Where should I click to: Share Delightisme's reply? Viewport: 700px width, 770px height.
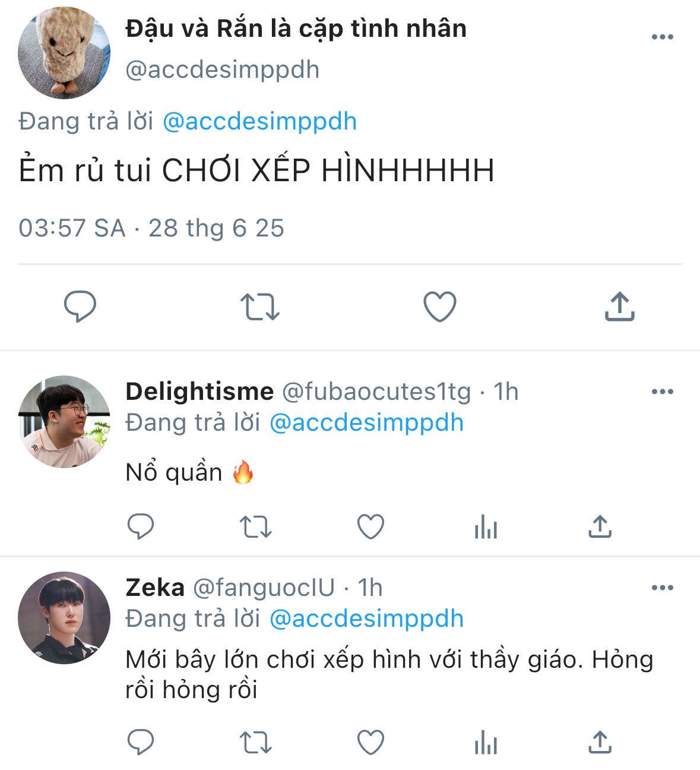[600, 526]
